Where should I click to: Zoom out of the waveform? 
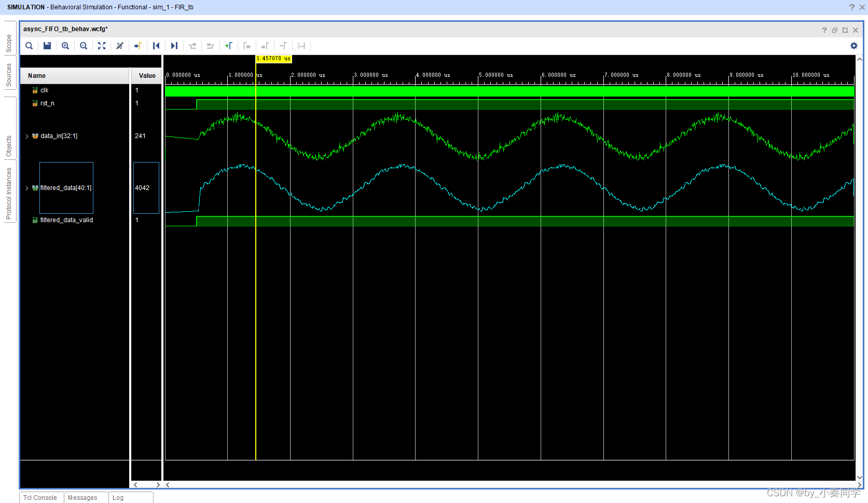[x=84, y=46]
